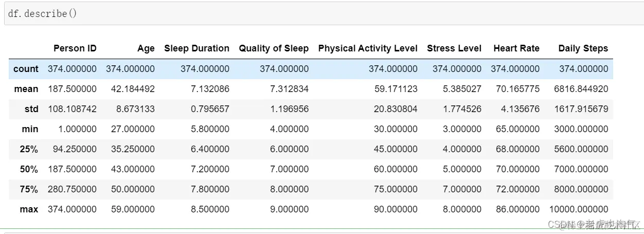Click 25% Daily Steps value 5600.000000
Image resolution: width=644 pixels, height=234 pixels.
pyautogui.click(x=581, y=149)
